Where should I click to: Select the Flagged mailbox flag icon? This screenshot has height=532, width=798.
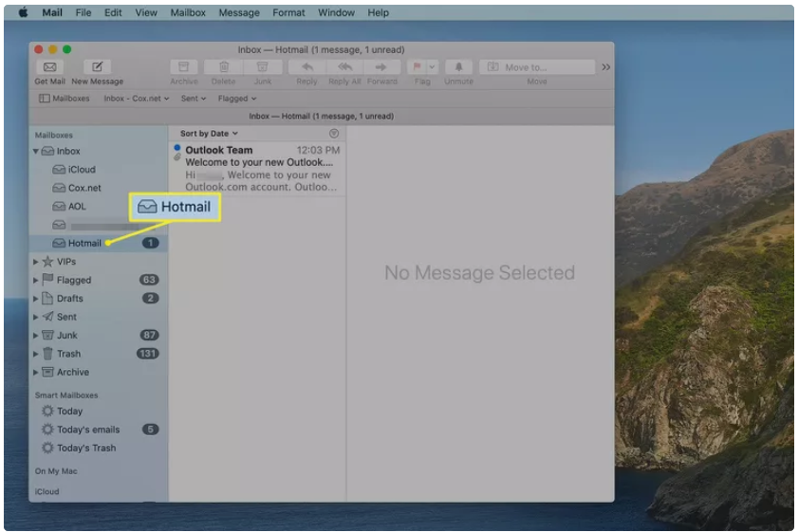[x=47, y=279]
